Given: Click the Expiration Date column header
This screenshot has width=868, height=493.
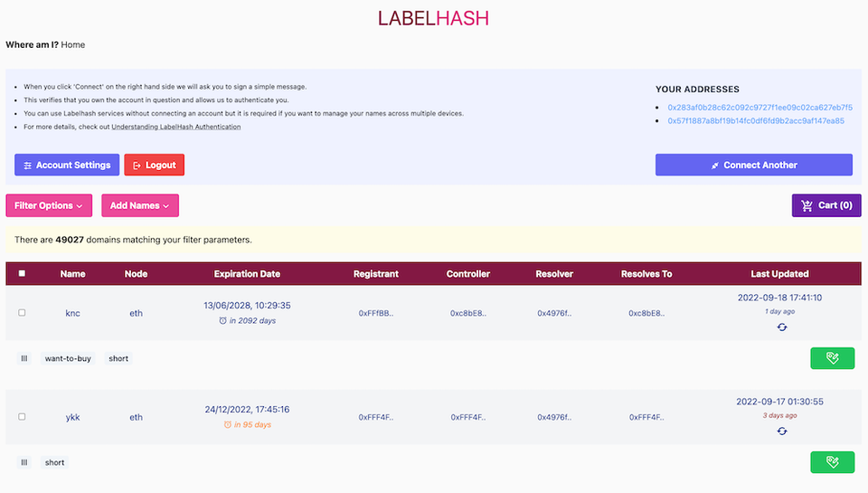Looking at the screenshot, I should (247, 274).
